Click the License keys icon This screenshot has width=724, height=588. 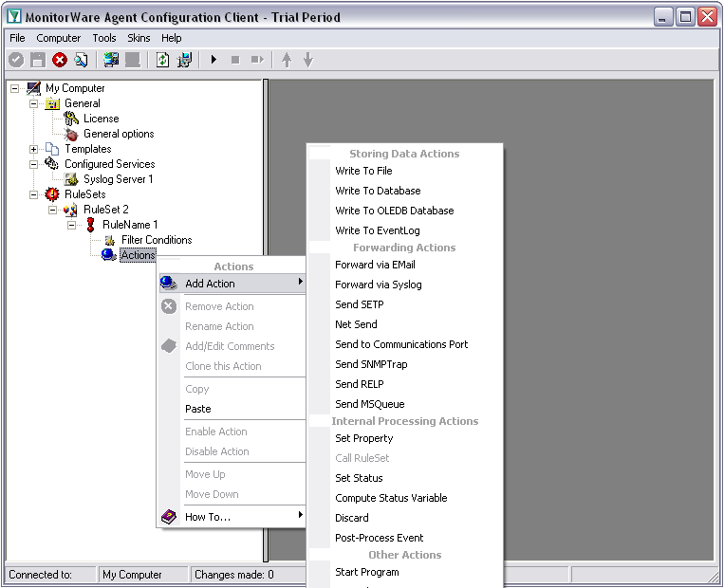coord(71,119)
